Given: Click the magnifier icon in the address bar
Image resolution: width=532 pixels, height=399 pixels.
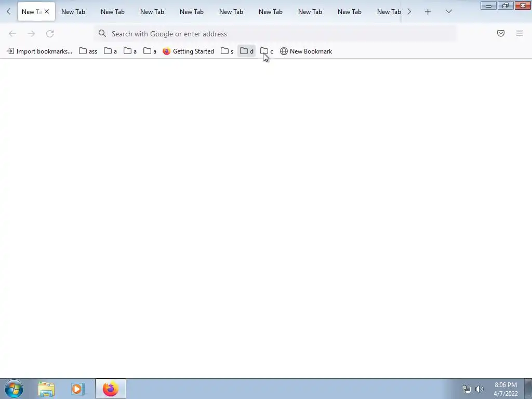Looking at the screenshot, I should pos(102,33).
